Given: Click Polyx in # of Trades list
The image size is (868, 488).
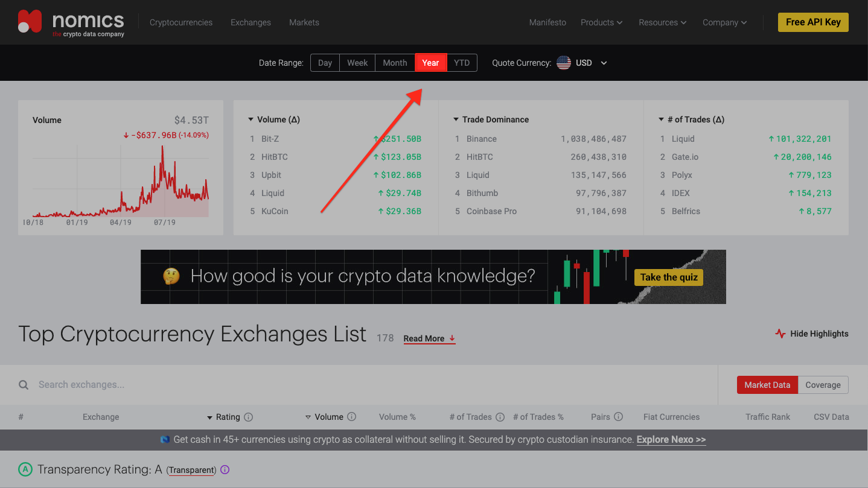Looking at the screenshot, I should click(x=682, y=175).
